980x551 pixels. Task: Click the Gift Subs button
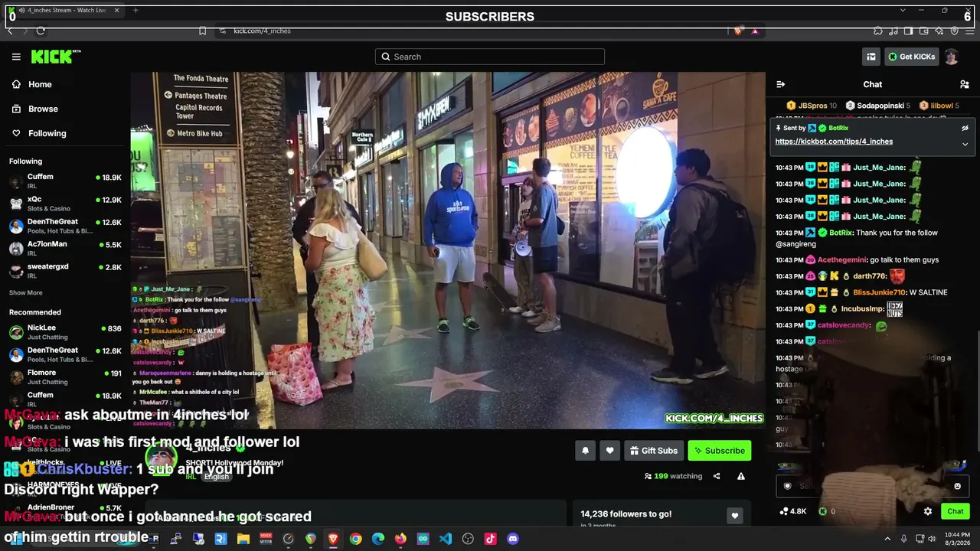point(654,451)
